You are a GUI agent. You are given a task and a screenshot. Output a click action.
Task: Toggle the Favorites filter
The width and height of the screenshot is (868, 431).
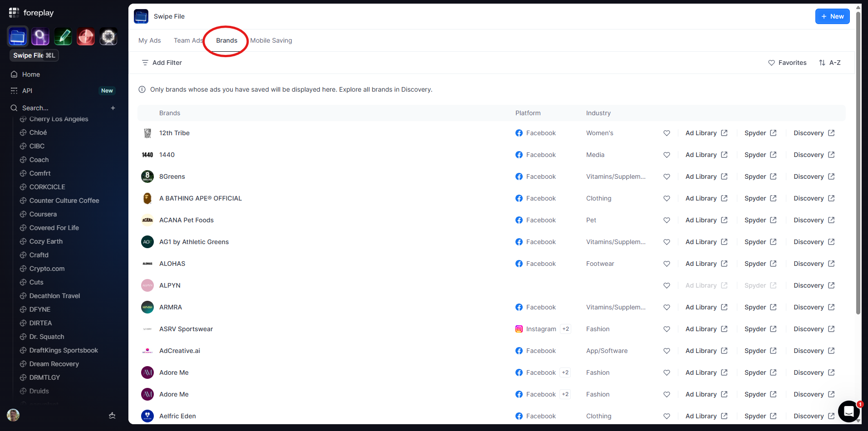click(787, 63)
